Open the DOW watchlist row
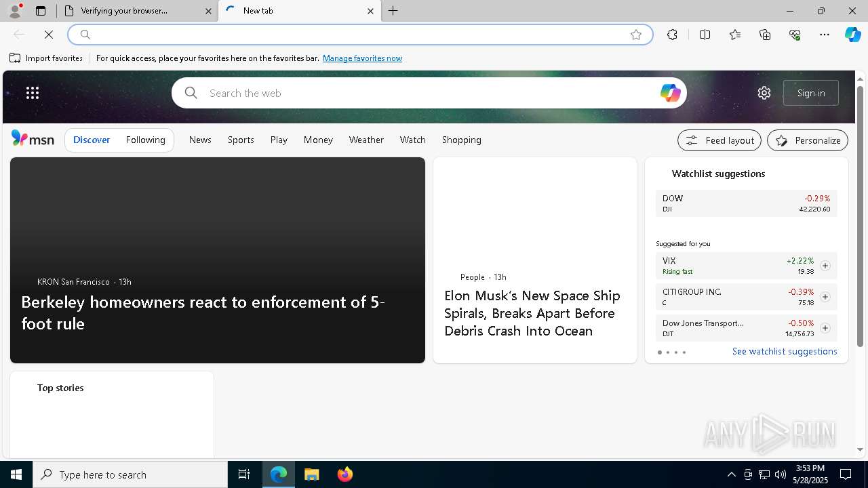Screen dimensions: 868x488 (747, 203)
